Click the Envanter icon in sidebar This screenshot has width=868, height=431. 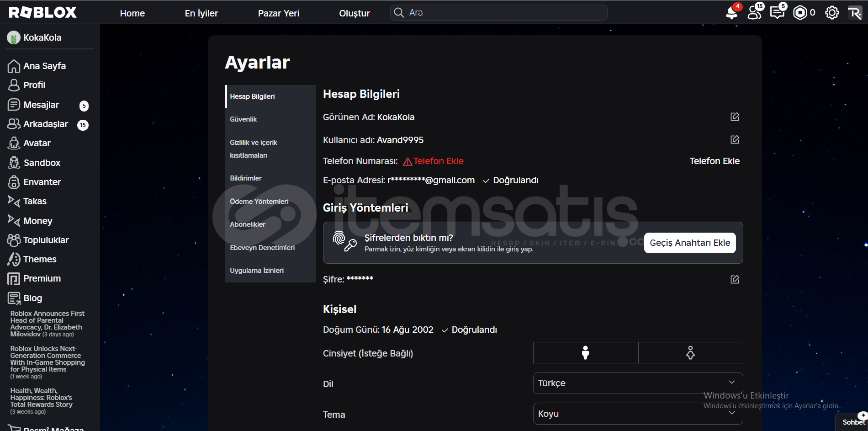click(14, 182)
